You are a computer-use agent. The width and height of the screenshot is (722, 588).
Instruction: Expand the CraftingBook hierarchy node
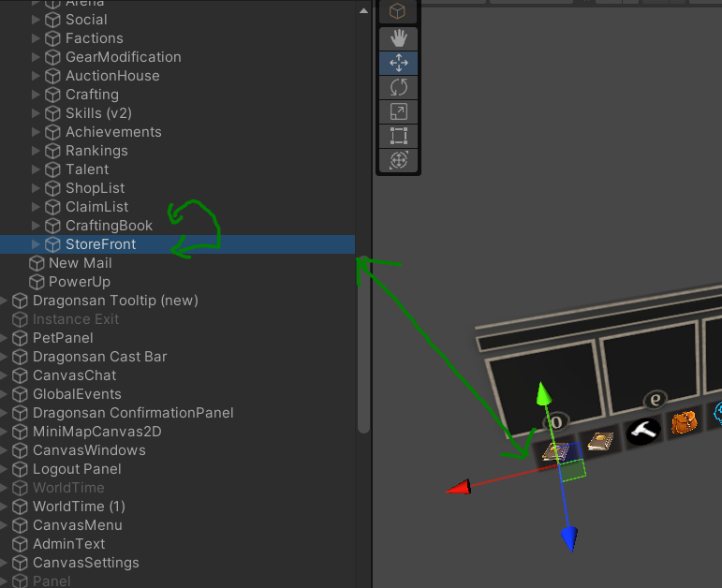37,226
